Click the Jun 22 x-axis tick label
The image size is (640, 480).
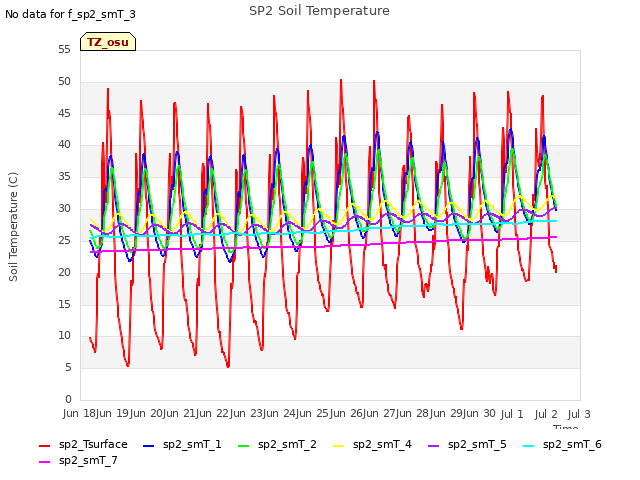click(x=213, y=414)
